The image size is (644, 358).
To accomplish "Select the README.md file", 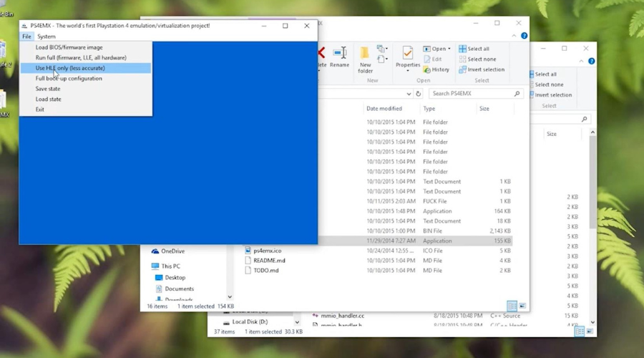I will tap(270, 261).
